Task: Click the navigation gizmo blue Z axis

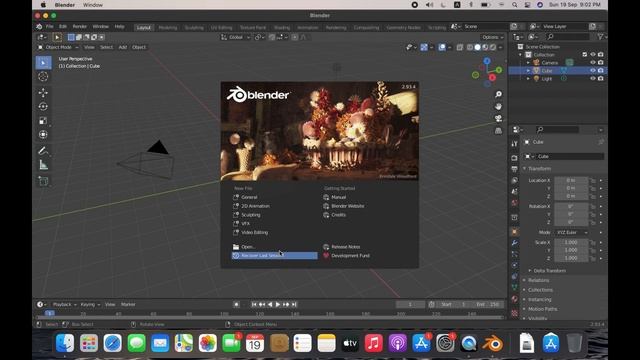Action: pyautogui.click(x=487, y=61)
